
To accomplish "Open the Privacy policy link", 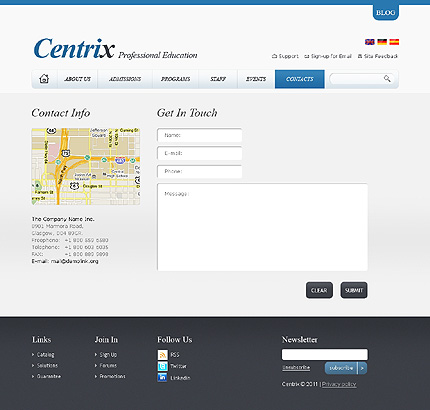I will [339, 384].
